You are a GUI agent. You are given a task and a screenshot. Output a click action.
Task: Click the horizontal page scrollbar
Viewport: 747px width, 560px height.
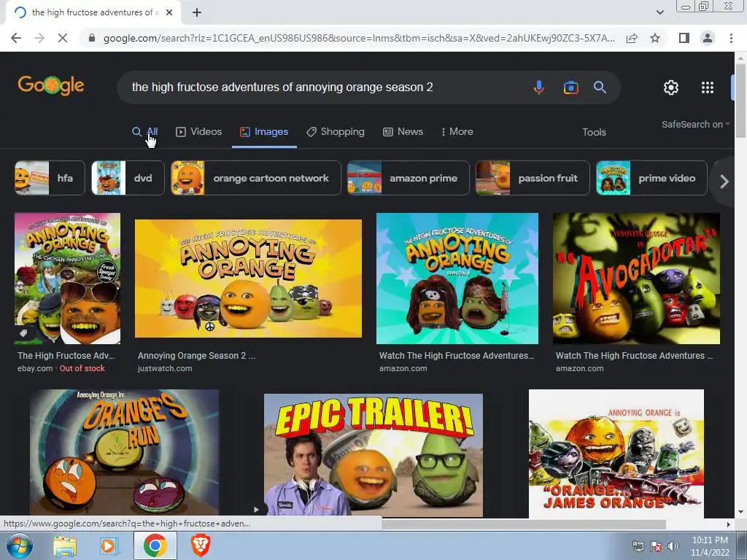(524, 524)
